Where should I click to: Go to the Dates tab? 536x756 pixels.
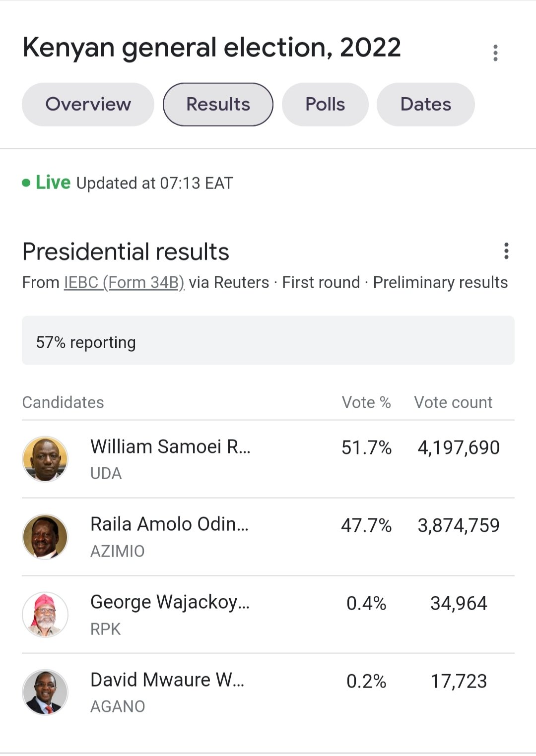click(x=425, y=104)
